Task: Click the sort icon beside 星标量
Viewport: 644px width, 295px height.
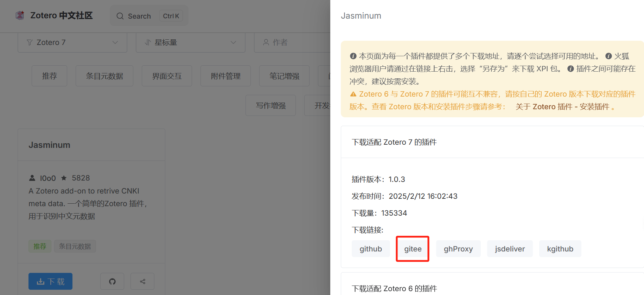Action: pyautogui.click(x=148, y=42)
